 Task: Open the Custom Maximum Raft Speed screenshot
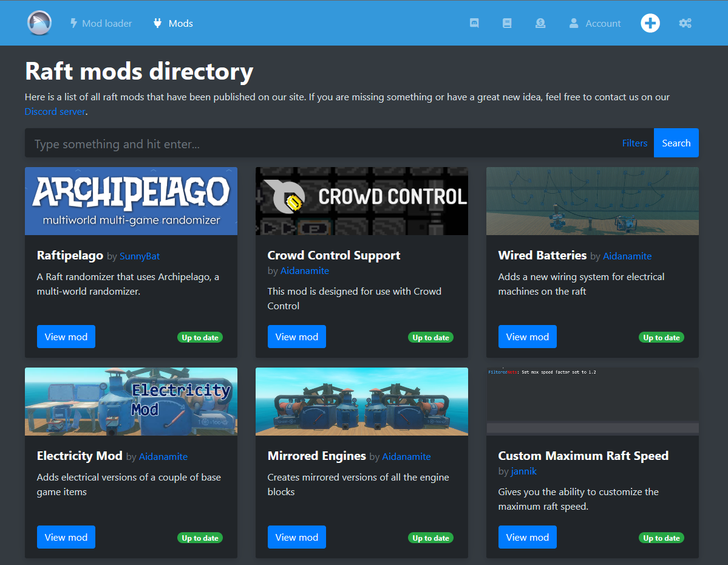(593, 402)
